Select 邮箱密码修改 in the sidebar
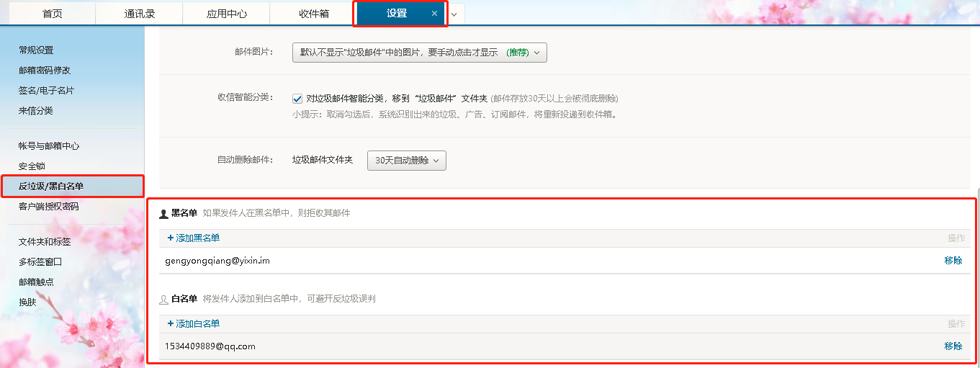 (45, 71)
